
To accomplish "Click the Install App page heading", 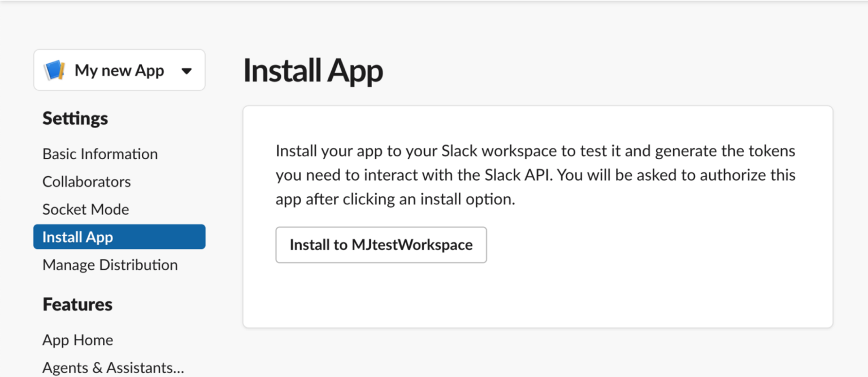I will [313, 70].
